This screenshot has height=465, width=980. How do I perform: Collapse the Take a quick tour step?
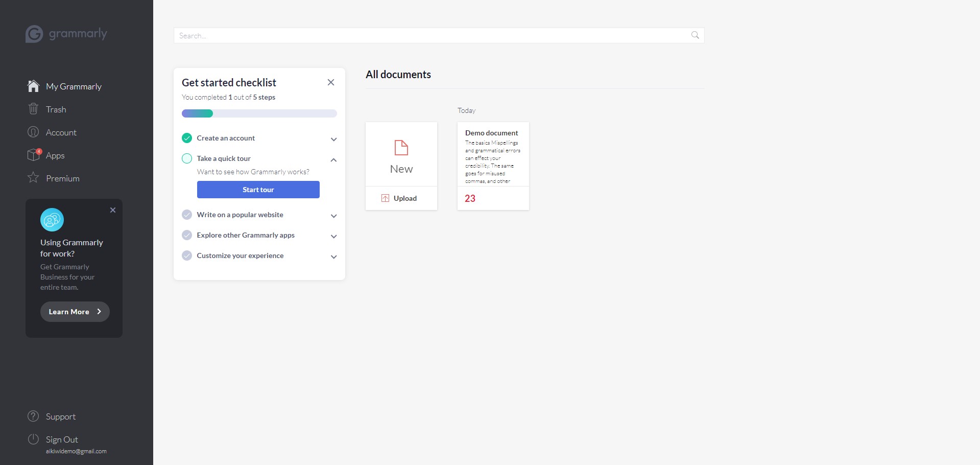(x=333, y=160)
